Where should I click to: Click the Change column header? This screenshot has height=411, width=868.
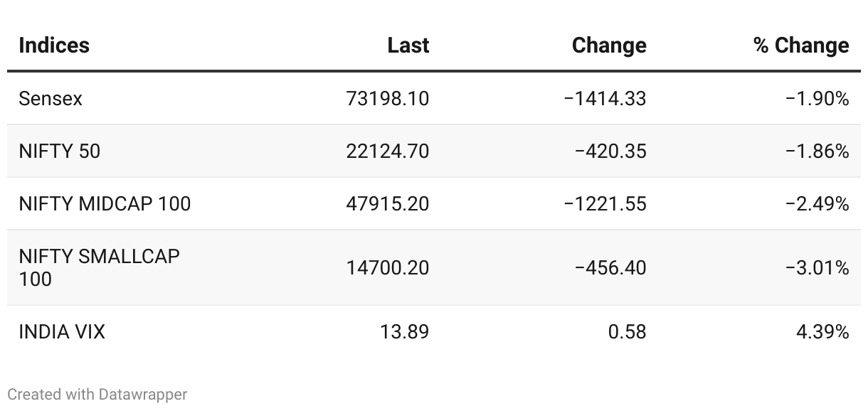(609, 46)
